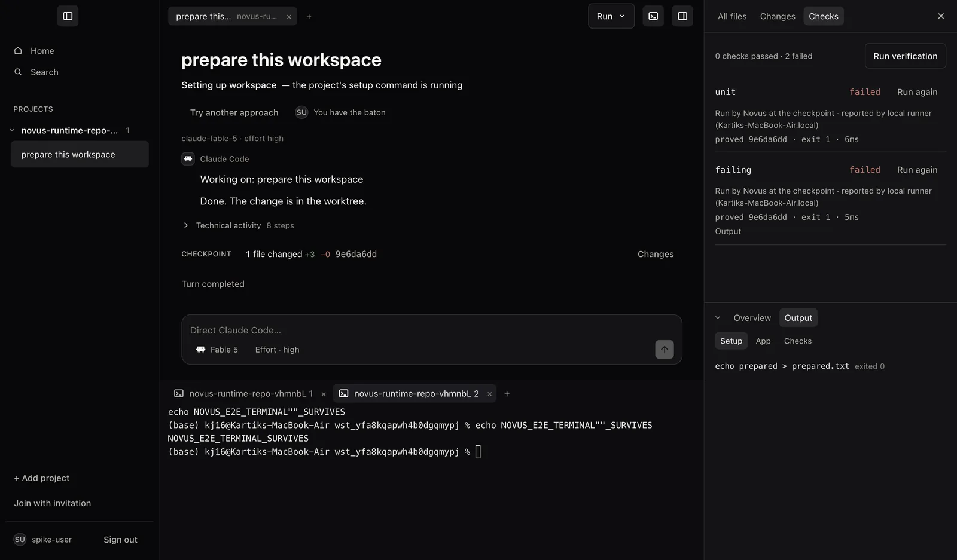Run the unit check again
The width and height of the screenshot is (957, 560).
pyautogui.click(x=918, y=92)
